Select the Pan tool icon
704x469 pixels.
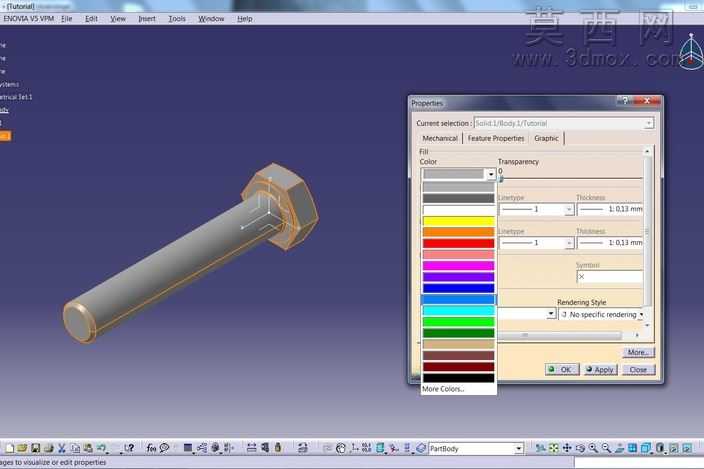tap(567, 448)
